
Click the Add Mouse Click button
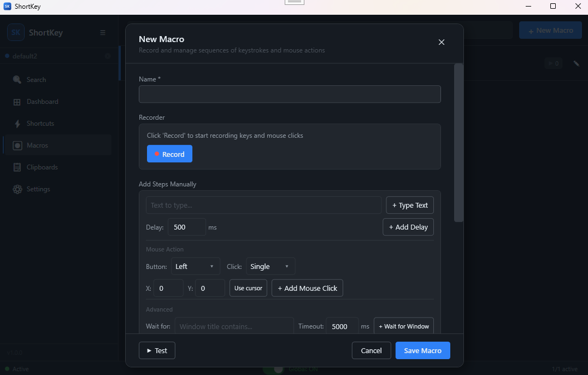pyautogui.click(x=307, y=288)
